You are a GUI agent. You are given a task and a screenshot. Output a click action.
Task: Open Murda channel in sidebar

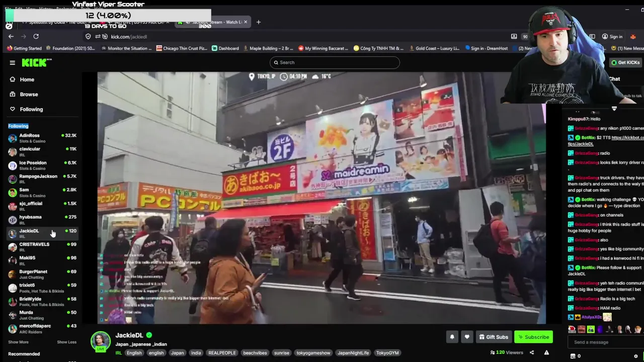[42, 315]
